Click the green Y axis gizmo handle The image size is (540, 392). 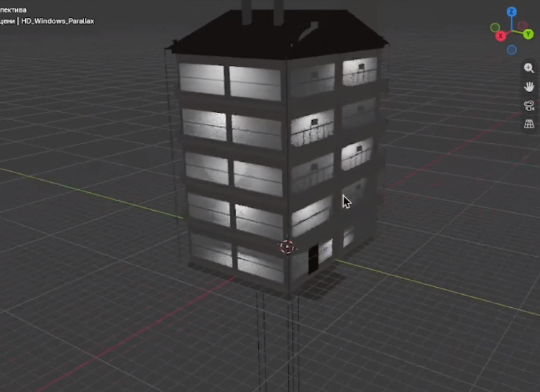coord(528,34)
